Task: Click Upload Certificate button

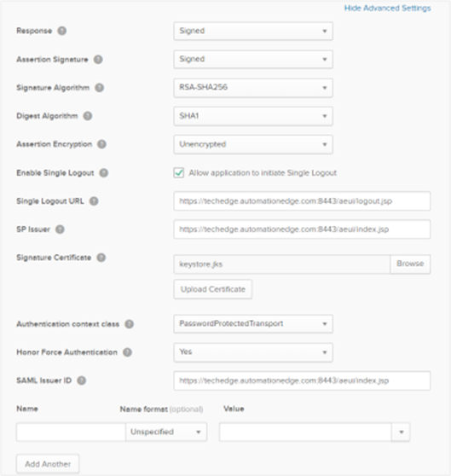Action: (x=213, y=289)
